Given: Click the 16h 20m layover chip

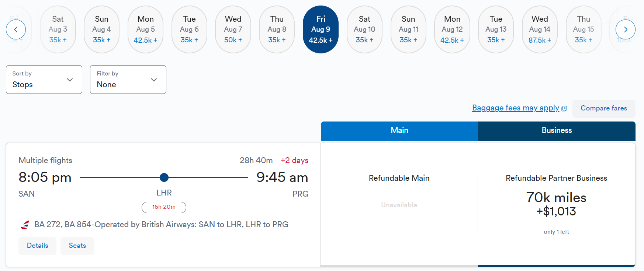Looking at the screenshot, I should pos(164,207).
